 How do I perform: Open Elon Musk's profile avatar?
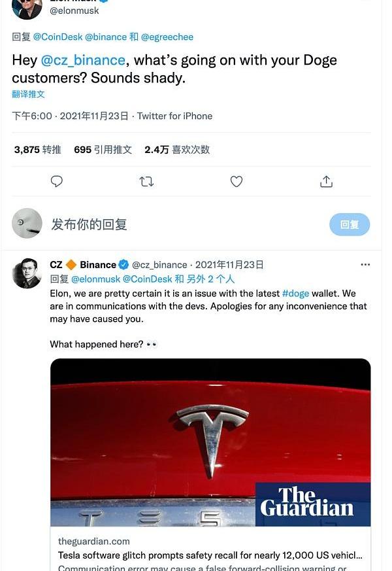[x=27, y=7]
